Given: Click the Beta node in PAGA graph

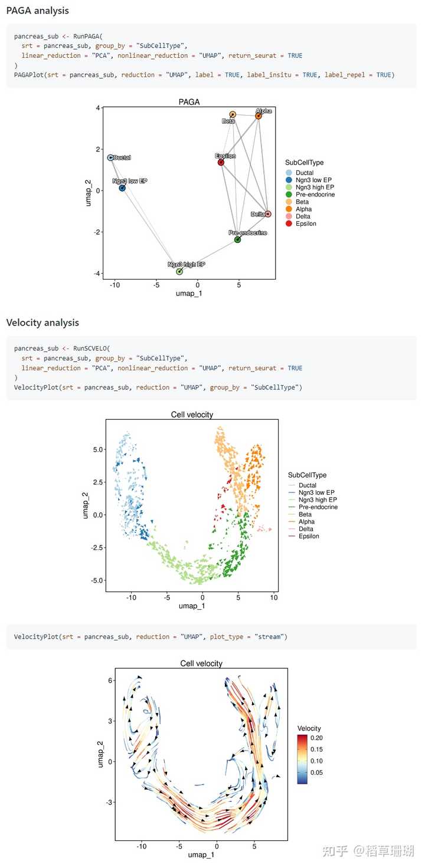Looking at the screenshot, I should tap(233, 114).
